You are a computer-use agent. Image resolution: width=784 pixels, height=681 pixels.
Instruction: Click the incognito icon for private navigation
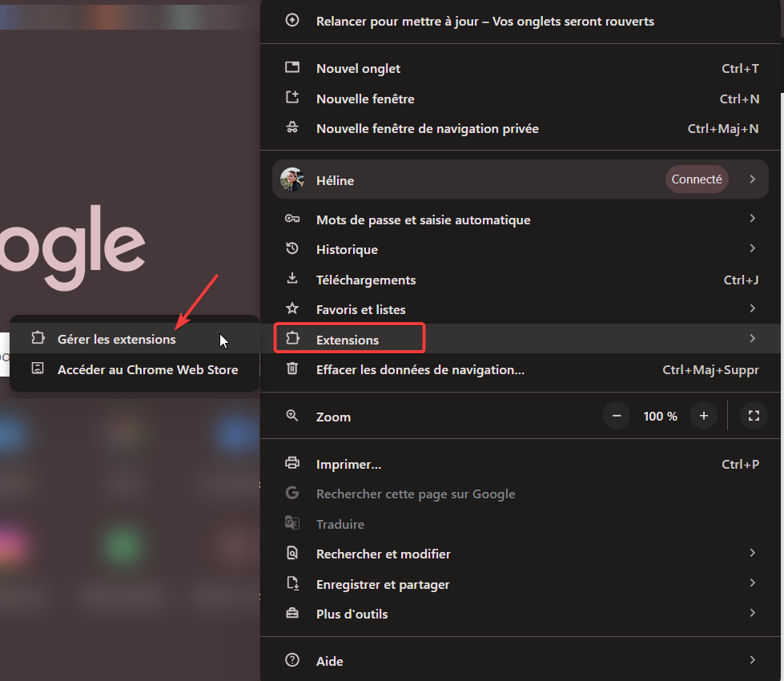pyautogui.click(x=292, y=127)
